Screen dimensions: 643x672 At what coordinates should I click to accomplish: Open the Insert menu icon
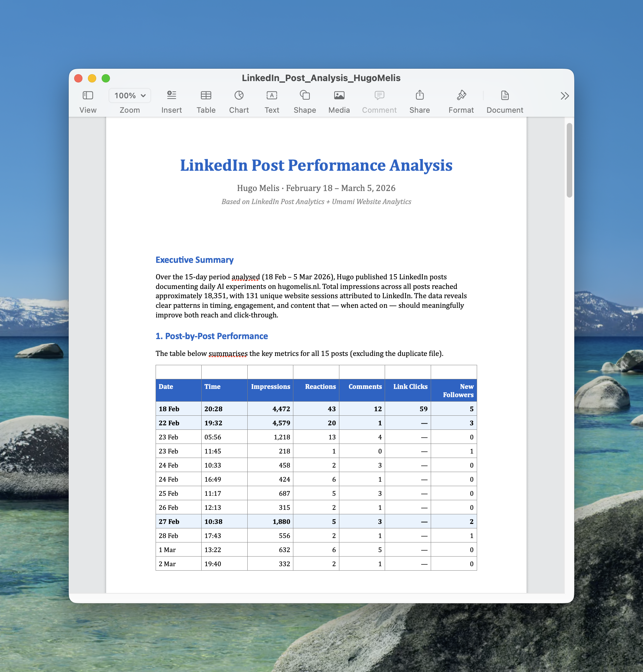(171, 96)
